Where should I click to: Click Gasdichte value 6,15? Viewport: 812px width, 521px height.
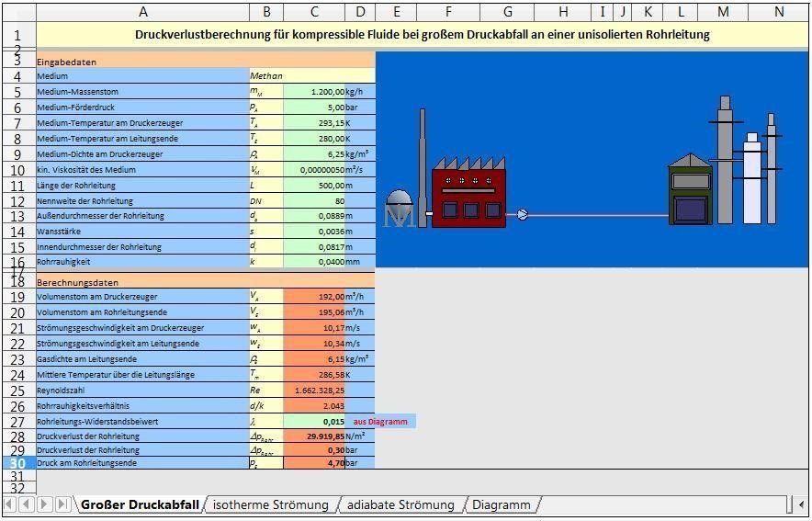pos(314,359)
